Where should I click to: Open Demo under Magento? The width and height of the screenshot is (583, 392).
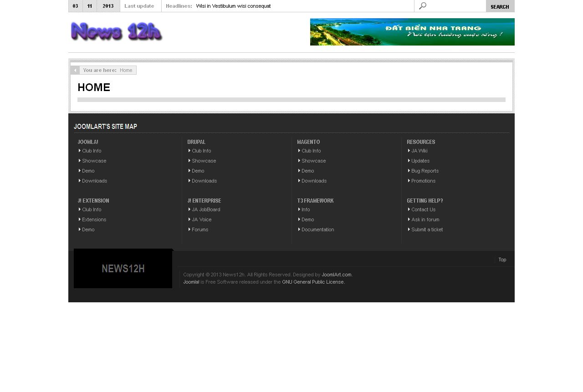pos(308,171)
